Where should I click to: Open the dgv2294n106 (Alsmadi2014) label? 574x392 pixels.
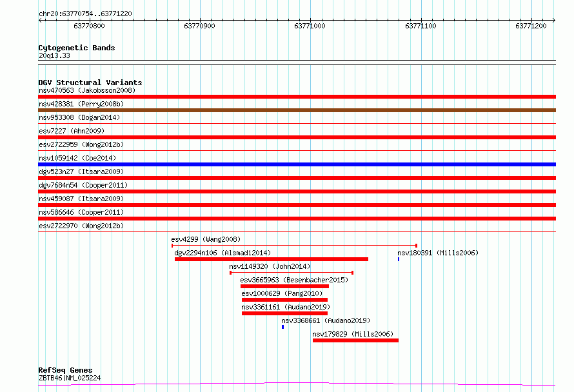tap(223, 253)
